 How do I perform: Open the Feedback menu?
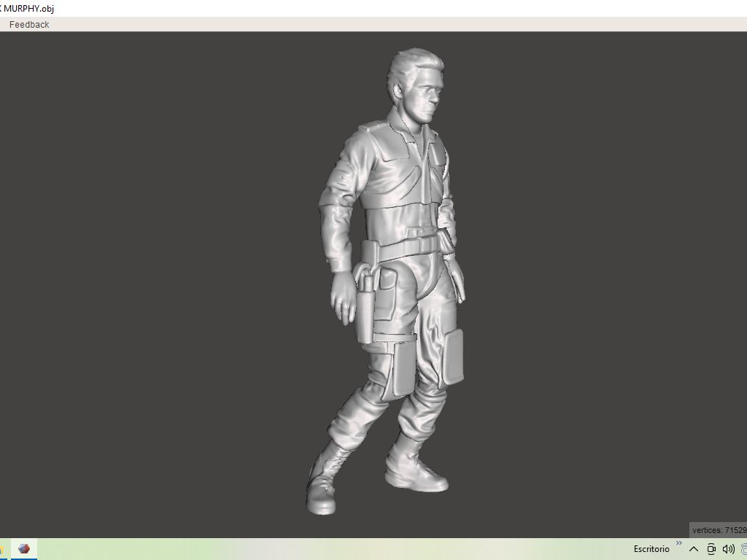29,24
